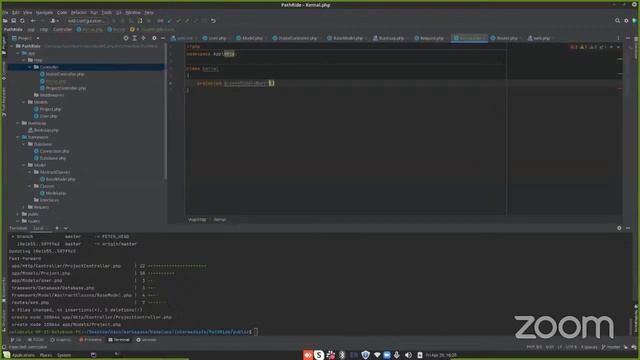Select the Local terminal tab
Viewport: 640px width, 360px height.
39,228
